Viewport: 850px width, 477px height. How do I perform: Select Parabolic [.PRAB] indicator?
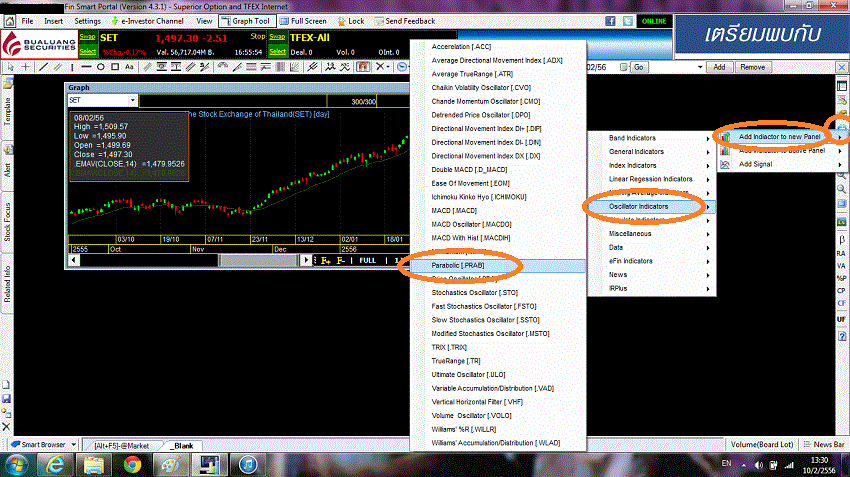pyautogui.click(x=498, y=266)
